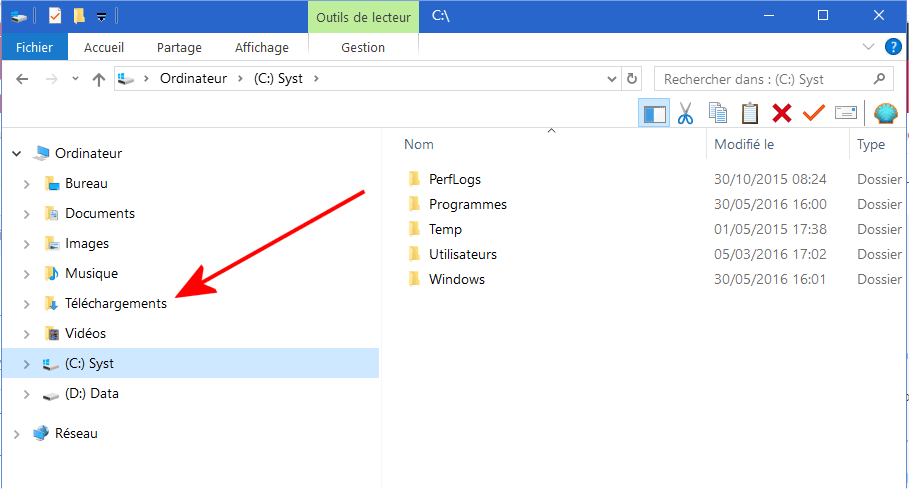Select Bureau in the navigation tree

pos(86,183)
